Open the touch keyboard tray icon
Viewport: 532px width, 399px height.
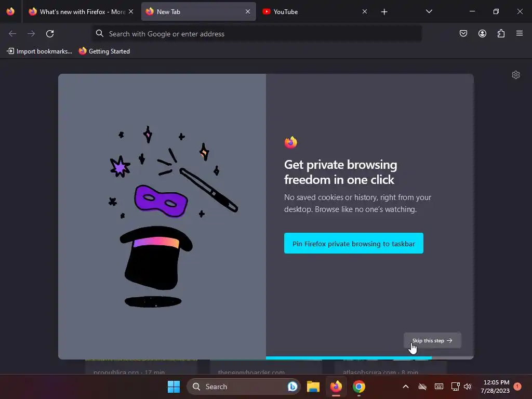tap(438, 387)
